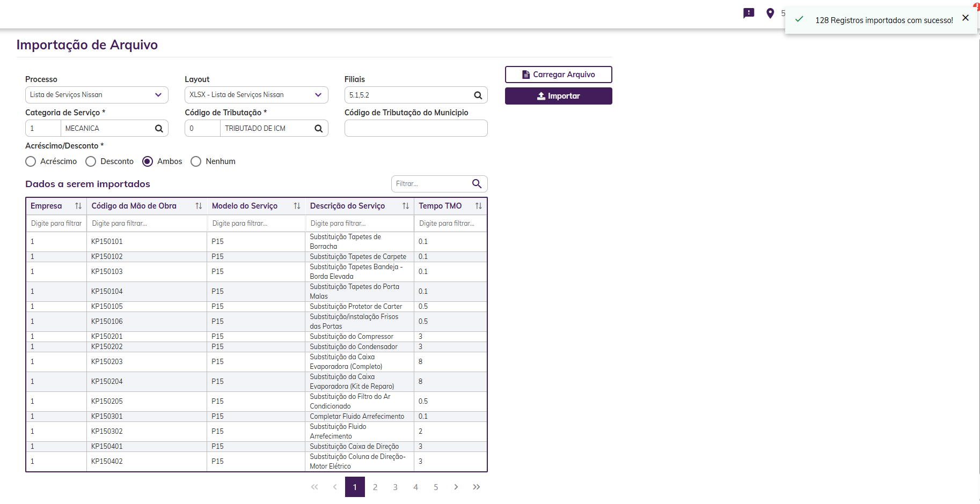Focus the Código de Tributação do Município field

416,129
